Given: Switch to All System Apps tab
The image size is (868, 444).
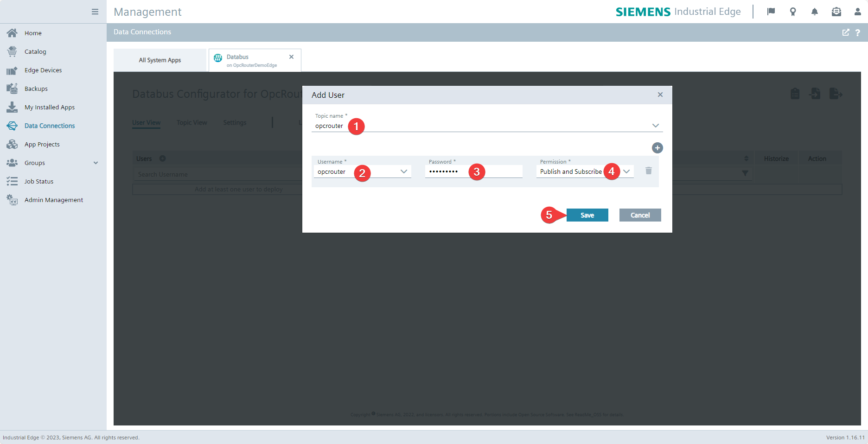Looking at the screenshot, I should pos(160,60).
